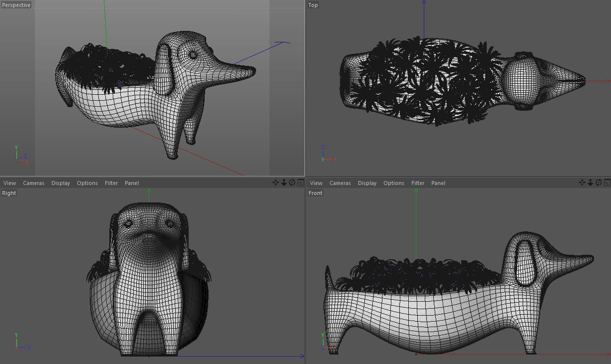Open the Panel menu of Right viewport
The image size is (611, 364).
[132, 183]
